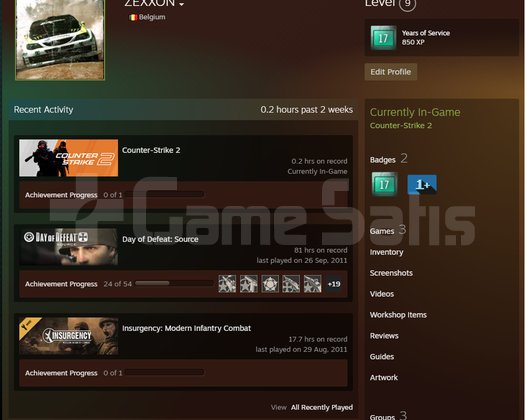This screenshot has width=525, height=420.
Task: Click '0.2 hrs on record' text
Action: [x=319, y=161]
